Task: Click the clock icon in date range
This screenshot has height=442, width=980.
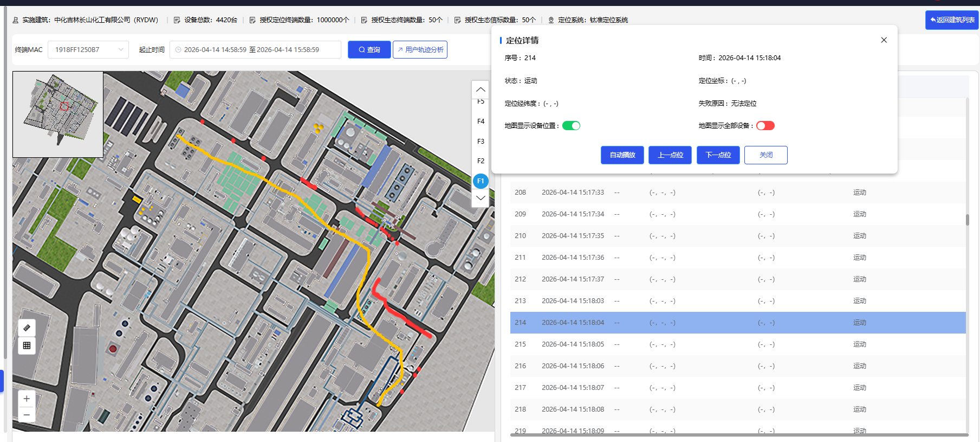Action: click(178, 50)
